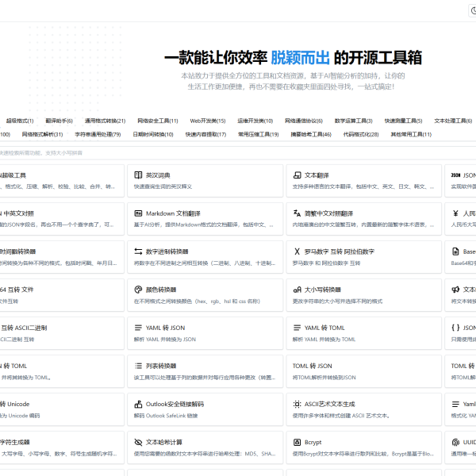Open 字符串通用处理(79) category
Screen dimensions: 476x476
point(98,134)
